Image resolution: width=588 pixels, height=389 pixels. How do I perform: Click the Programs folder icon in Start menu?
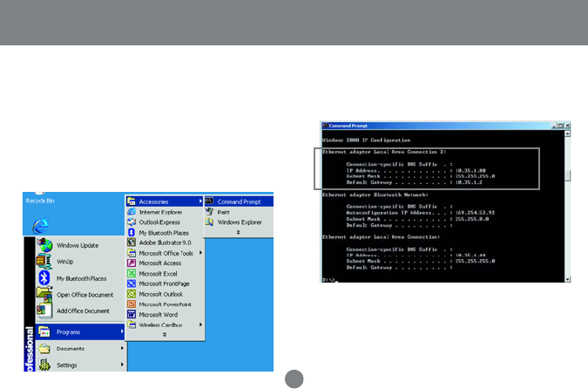point(44,332)
